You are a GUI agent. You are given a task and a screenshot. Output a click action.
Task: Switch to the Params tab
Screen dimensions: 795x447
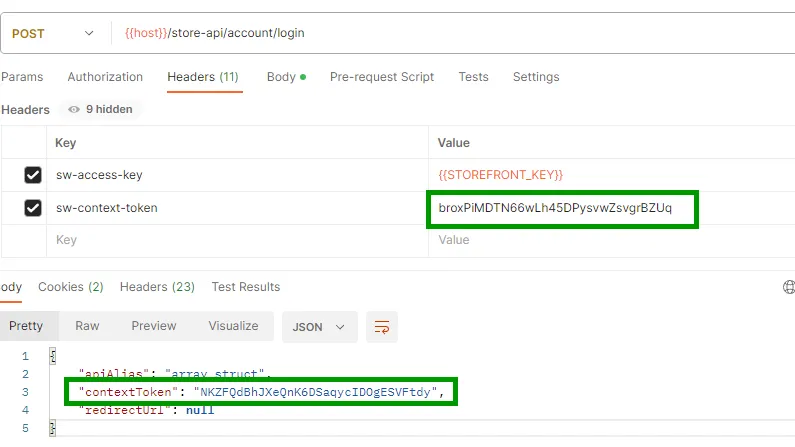21,77
